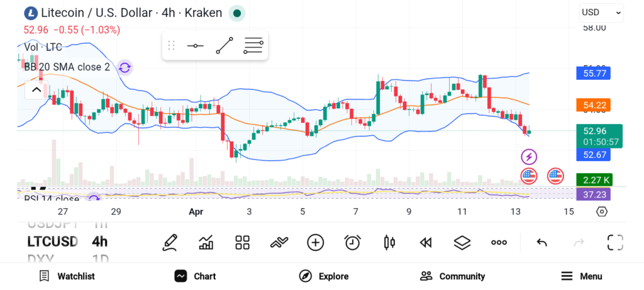Image resolution: width=644 pixels, height=290 pixels.
Task: Create an alert with the alarm clock icon
Action: point(352,242)
